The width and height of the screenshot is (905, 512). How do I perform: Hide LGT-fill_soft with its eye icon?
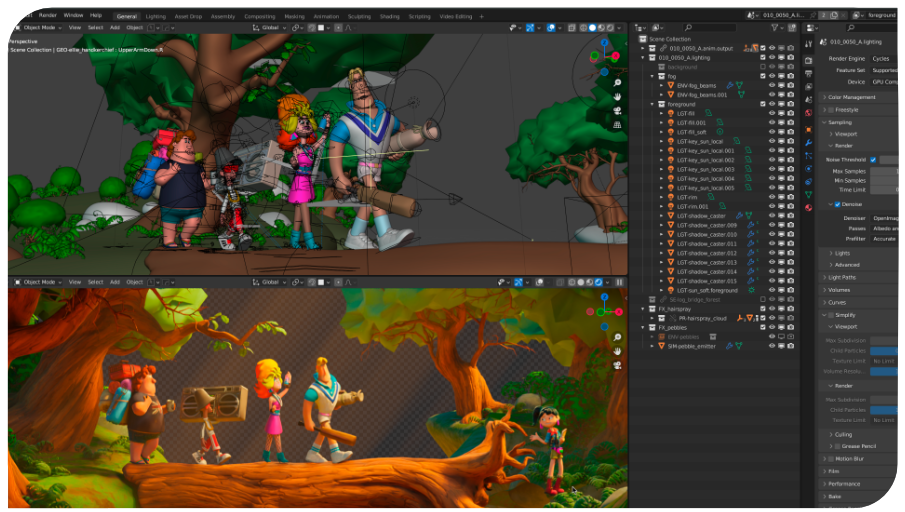(772, 132)
